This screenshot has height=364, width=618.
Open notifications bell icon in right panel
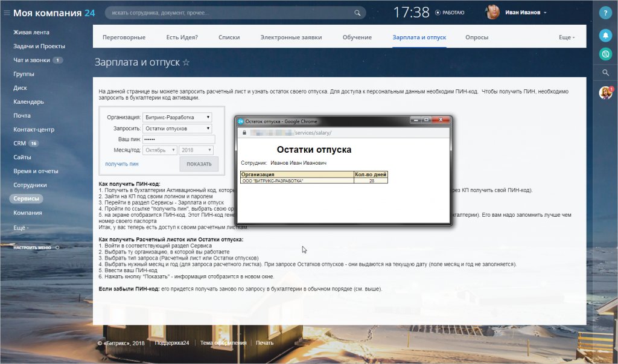coord(605,36)
